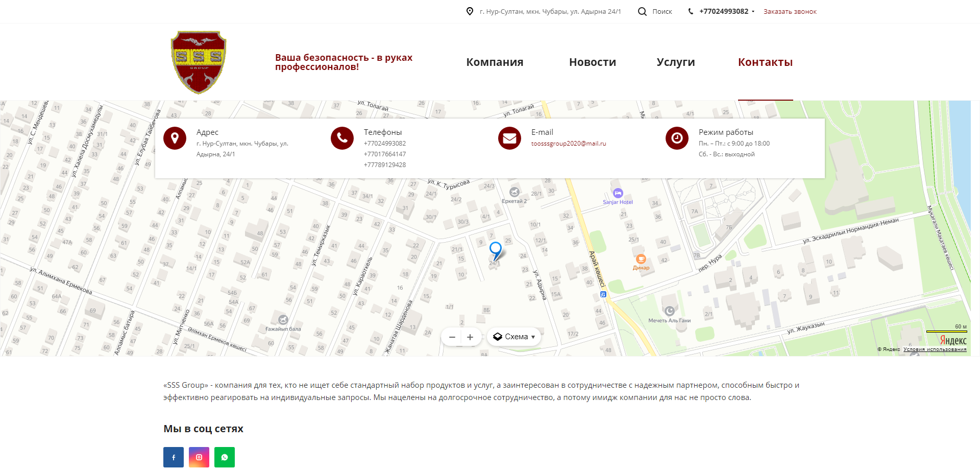Click the ул. Жаказын street label on map

point(805,327)
